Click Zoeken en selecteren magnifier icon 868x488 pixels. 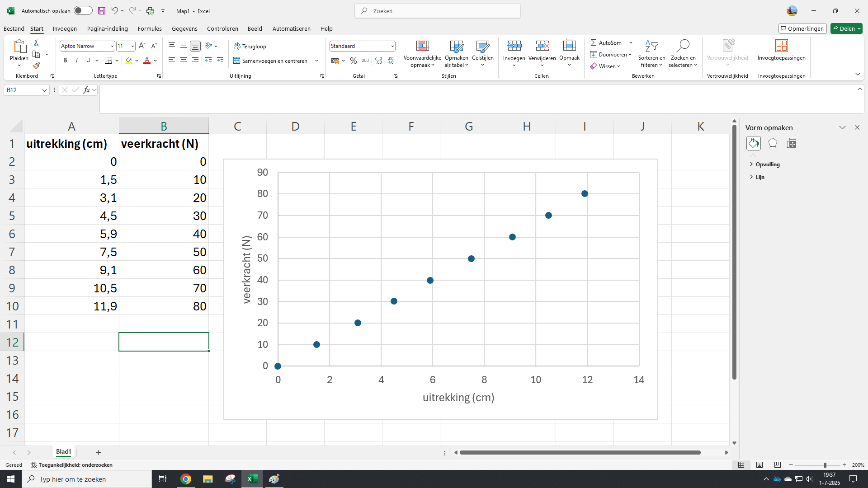[x=683, y=46]
